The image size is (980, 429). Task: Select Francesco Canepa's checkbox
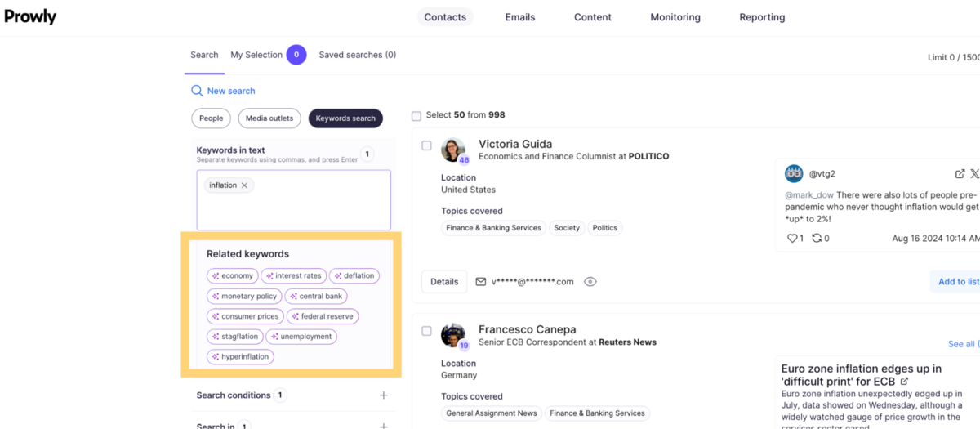pos(426,331)
